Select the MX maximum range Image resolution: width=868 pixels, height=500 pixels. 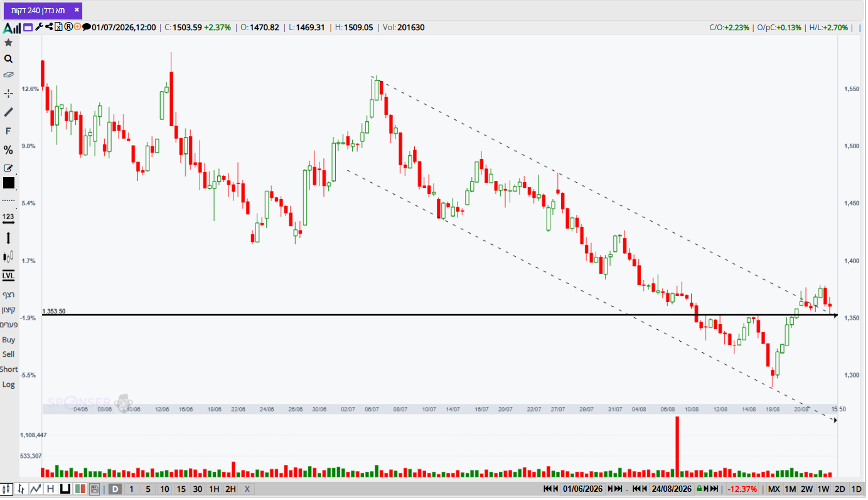click(x=774, y=489)
